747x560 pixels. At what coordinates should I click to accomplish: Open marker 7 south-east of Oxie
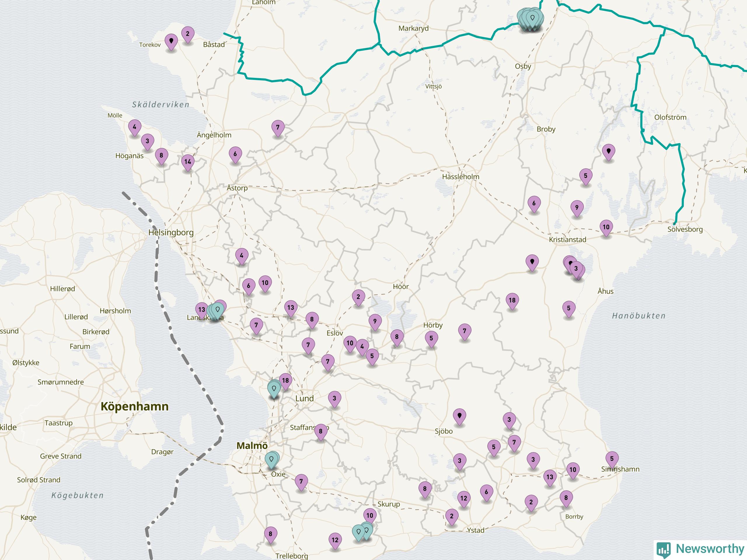point(301,482)
